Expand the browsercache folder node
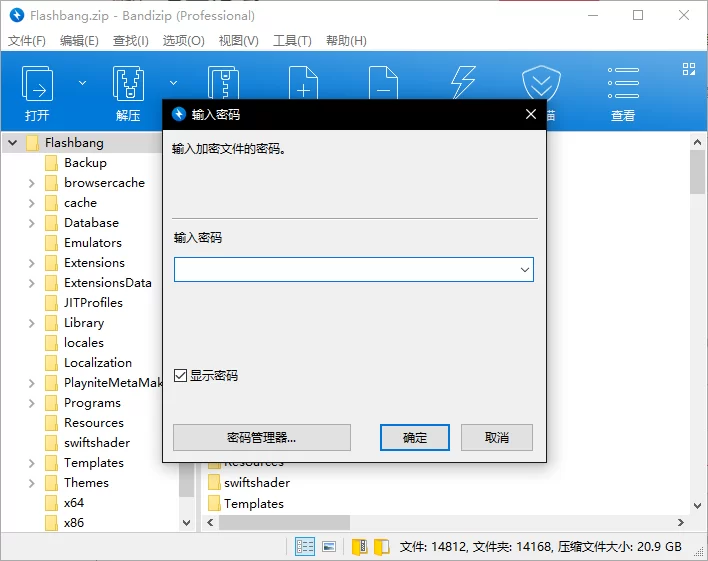Image resolution: width=708 pixels, height=561 pixels. click(x=31, y=183)
